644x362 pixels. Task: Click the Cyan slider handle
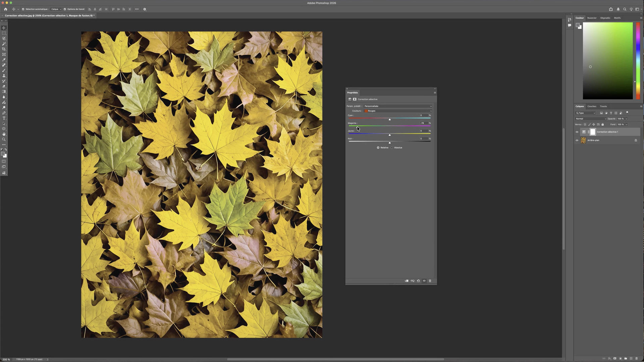click(389, 119)
